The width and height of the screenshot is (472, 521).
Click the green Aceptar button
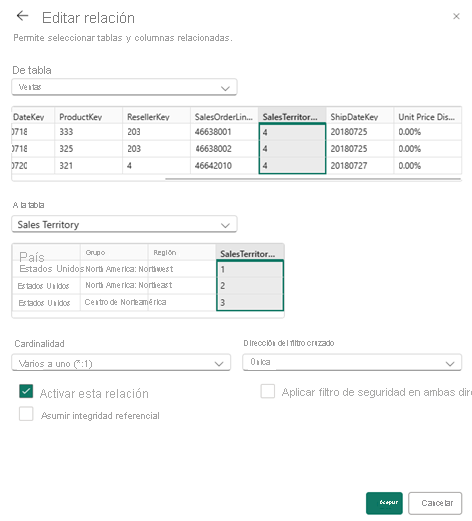click(384, 503)
